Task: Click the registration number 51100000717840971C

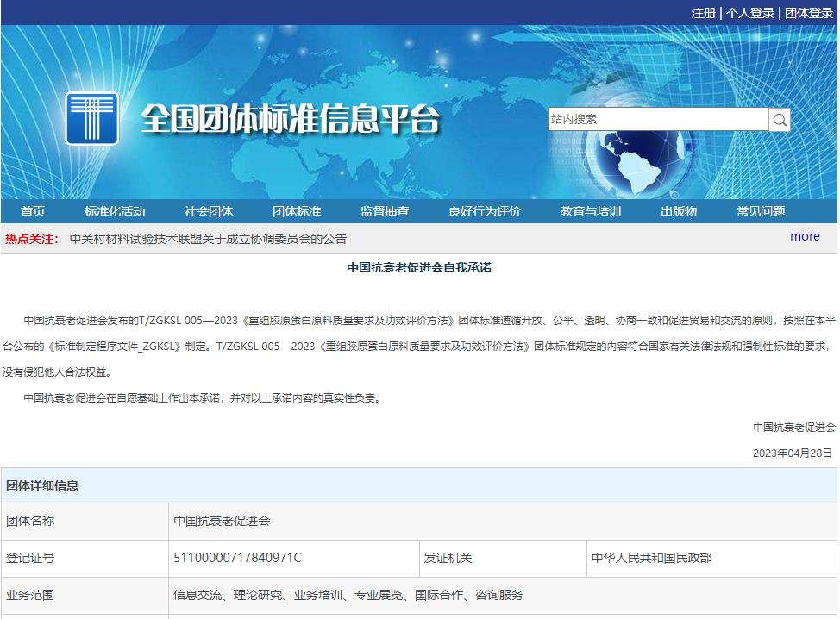Action: click(x=237, y=558)
